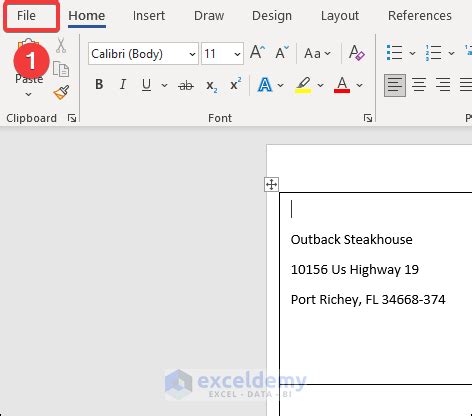Expand the underline style arrow
472x416 pixels.
pos(164,85)
